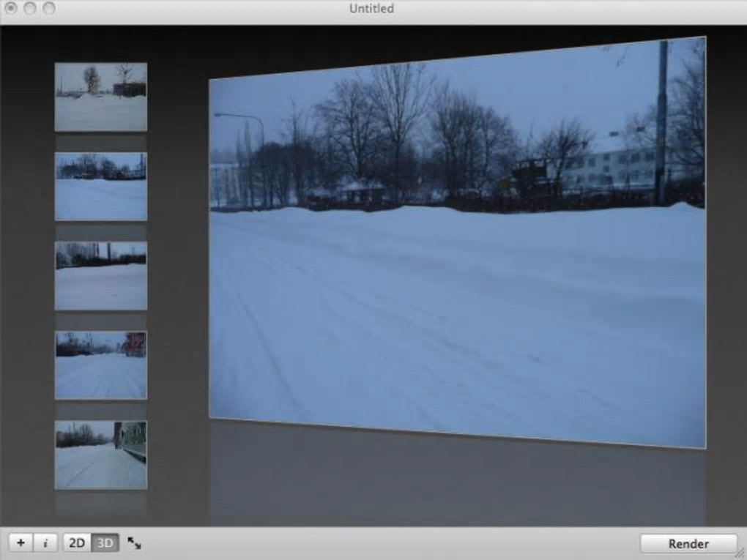Image resolution: width=747 pixels, height=560 pixels.
Task: Select second thumbnail showing tree line over snow
Action: point(101,186)
